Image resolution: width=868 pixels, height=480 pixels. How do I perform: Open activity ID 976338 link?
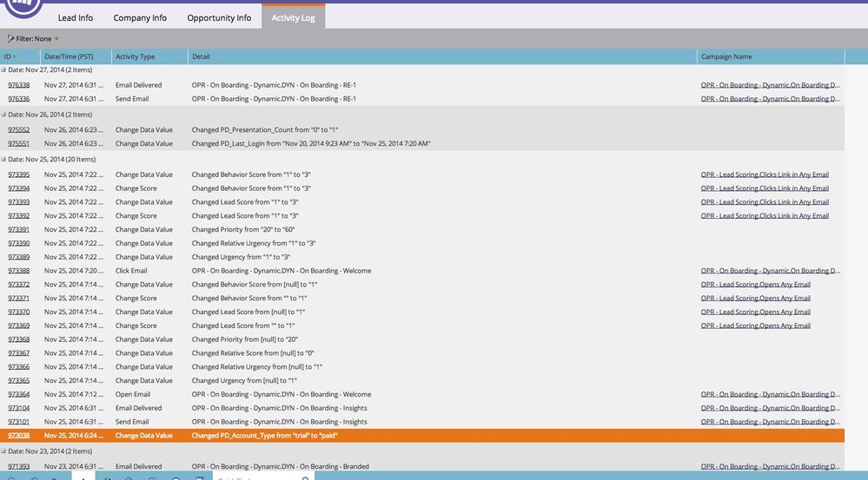point(19,85)
